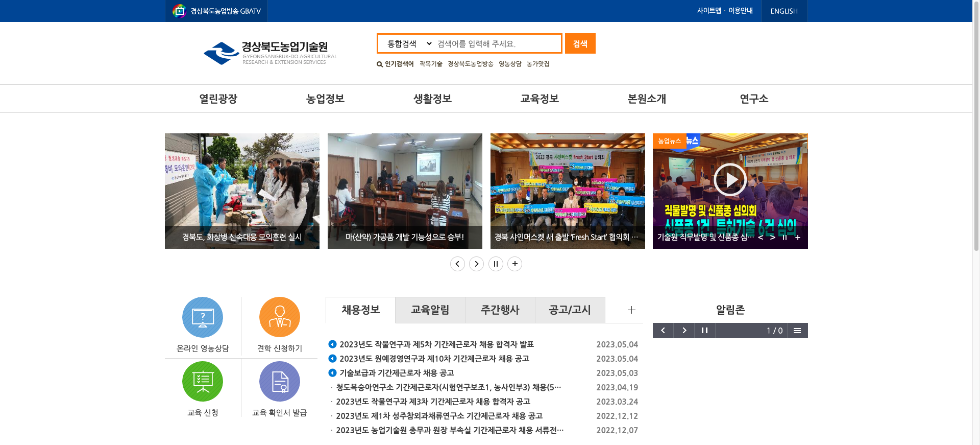Viewport: 980px width, 445px height.
Task: Advance to the next news carousel slide
Action: click(x=476, y=264)
